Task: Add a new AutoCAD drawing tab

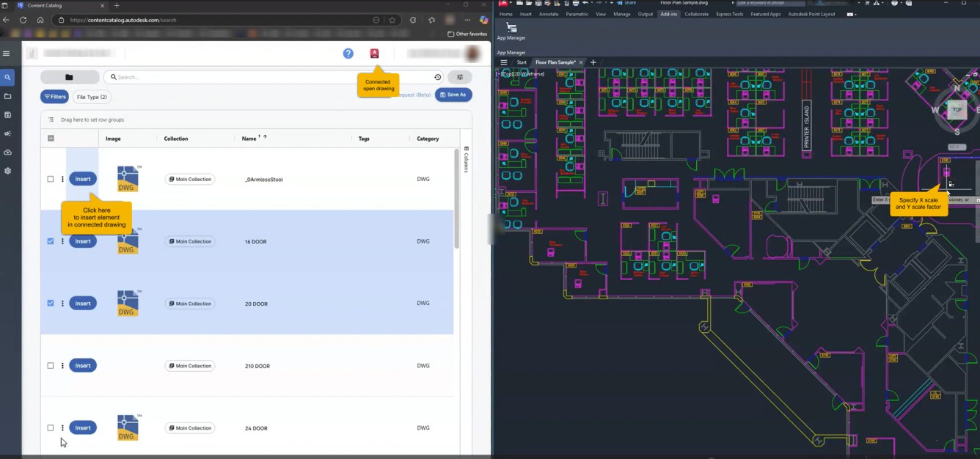Action: [593, 62]
